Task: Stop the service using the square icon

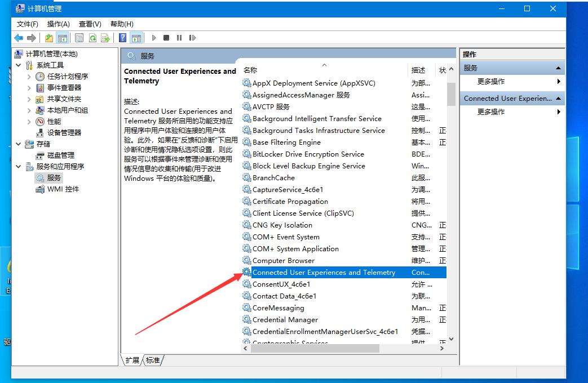Action: pos(166,38)
